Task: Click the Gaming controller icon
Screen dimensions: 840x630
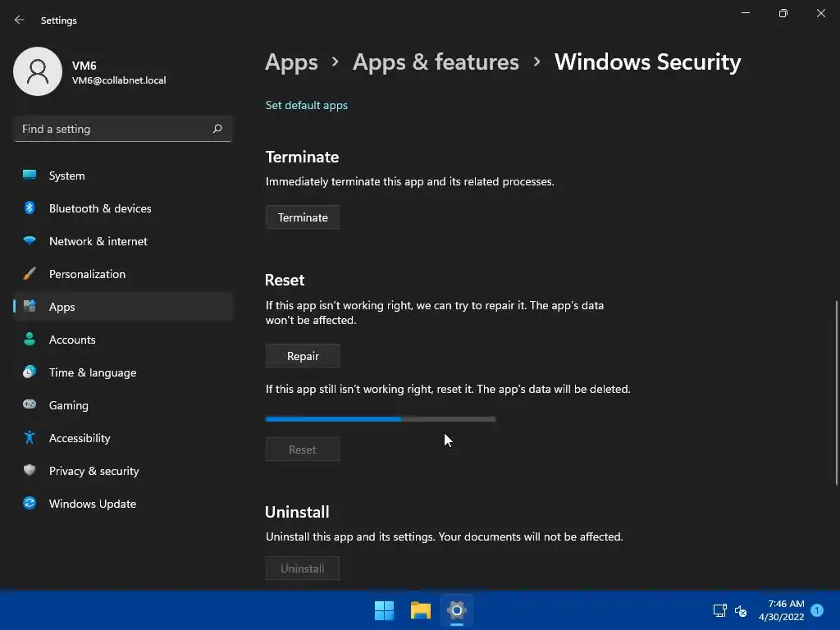Action: tap(30, 404)
